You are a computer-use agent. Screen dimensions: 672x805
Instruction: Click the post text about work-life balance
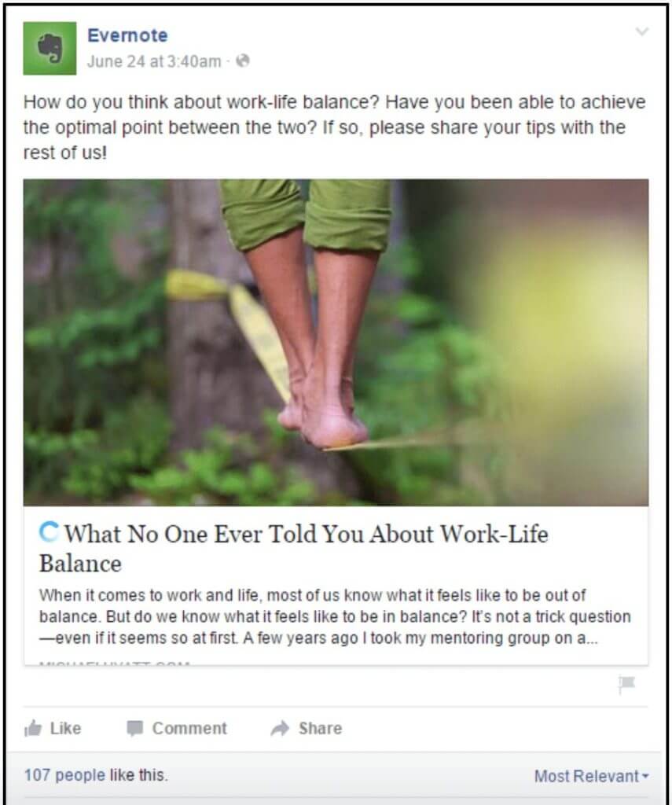coord(334,127)
